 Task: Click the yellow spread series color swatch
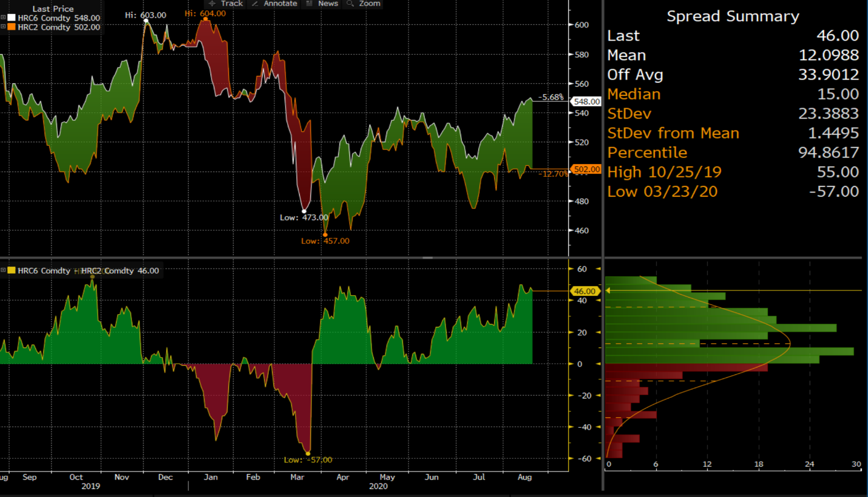pos(12,270)
